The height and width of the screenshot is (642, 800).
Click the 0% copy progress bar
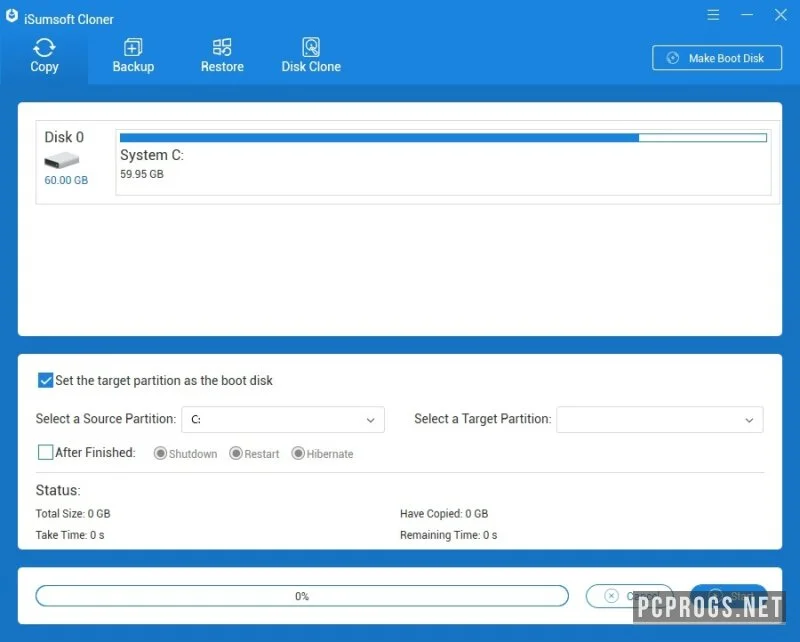click(x=302, y=596)
